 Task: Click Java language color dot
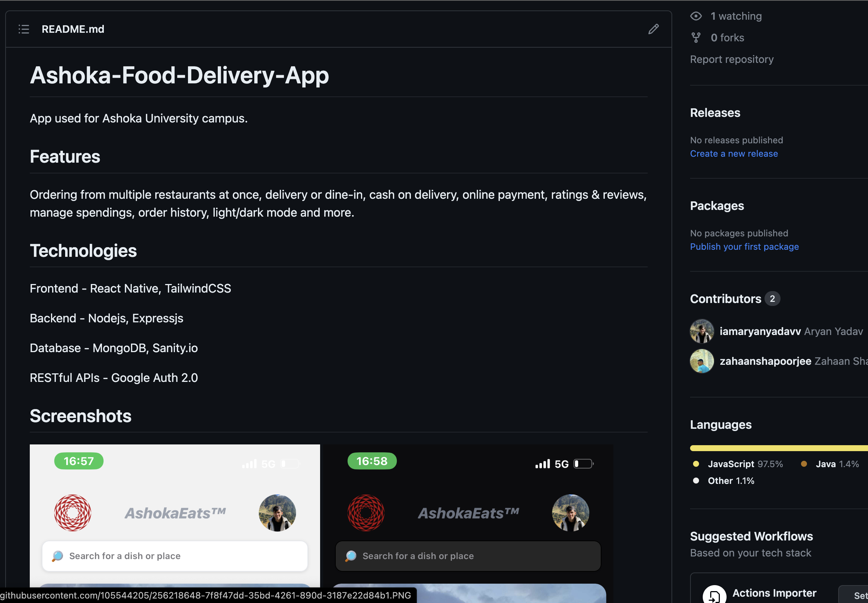[804, 463]
